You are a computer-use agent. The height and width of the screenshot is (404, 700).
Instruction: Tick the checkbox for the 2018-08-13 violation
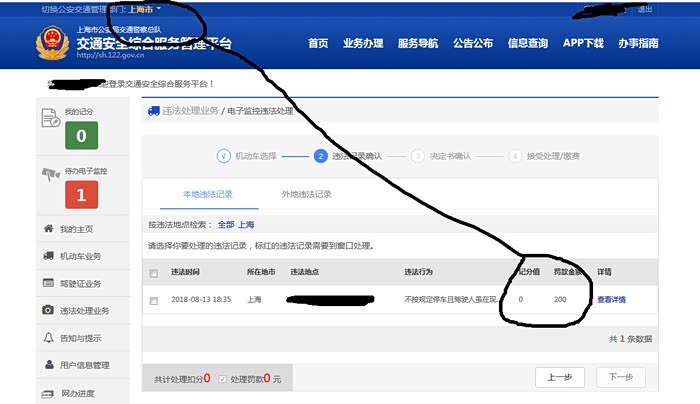tap(154, 301)
